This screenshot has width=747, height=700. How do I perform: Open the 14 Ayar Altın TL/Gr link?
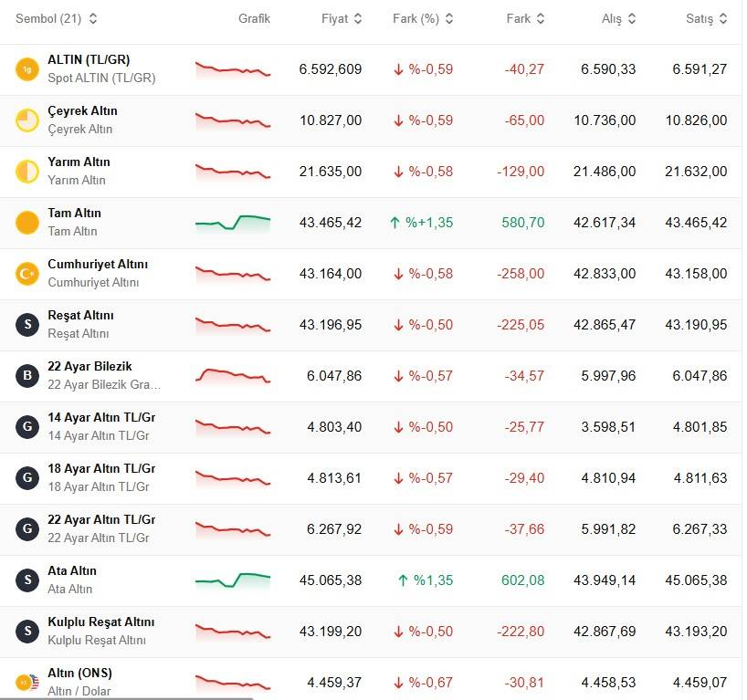coord(101,417)
